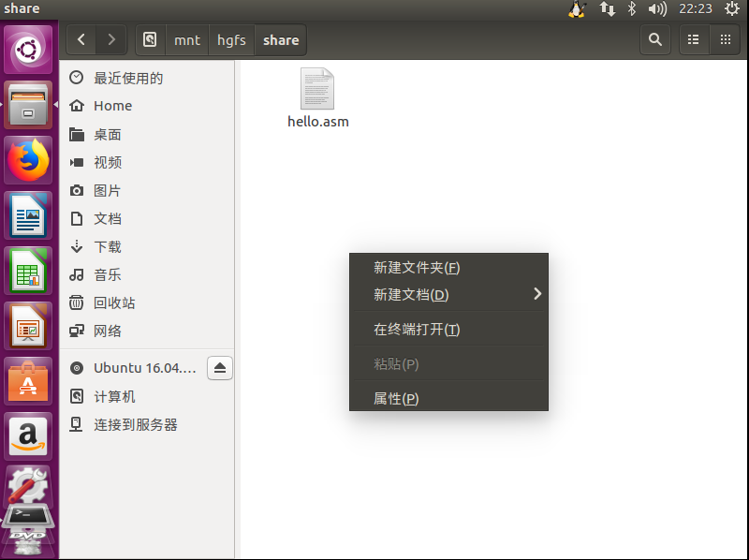This screenshot has height=560, width=749.
Task: Navigate to hgfs in the path bar
Action: coord(231,39)
